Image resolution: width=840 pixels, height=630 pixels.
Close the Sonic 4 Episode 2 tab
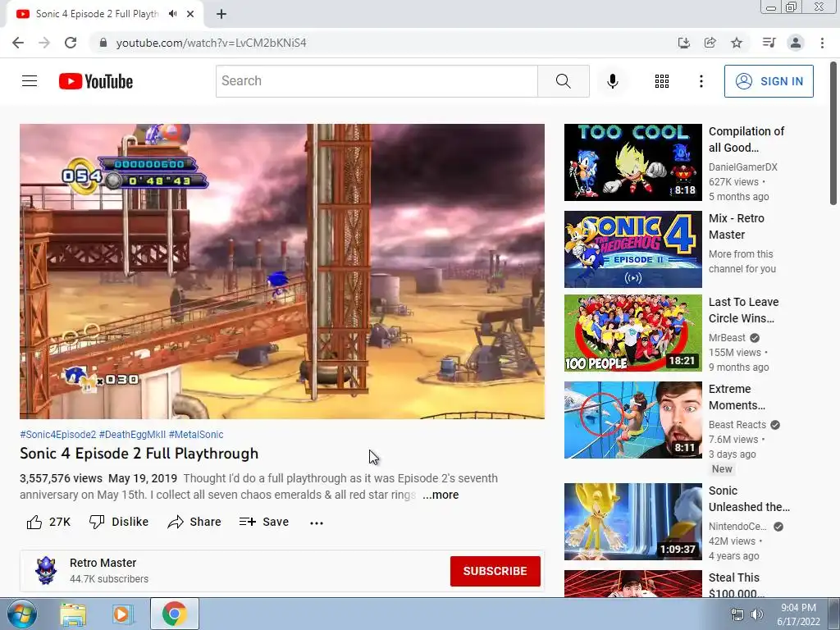pos(190,14)
